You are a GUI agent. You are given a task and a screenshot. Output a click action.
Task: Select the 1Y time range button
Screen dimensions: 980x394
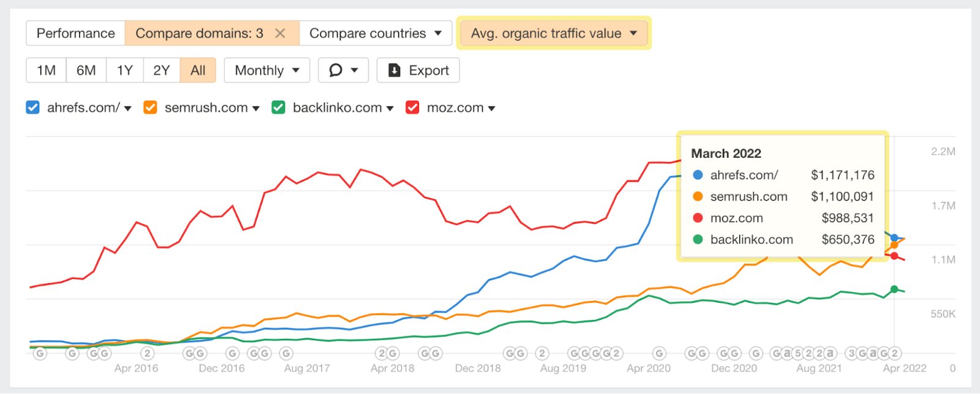[124, 70]
